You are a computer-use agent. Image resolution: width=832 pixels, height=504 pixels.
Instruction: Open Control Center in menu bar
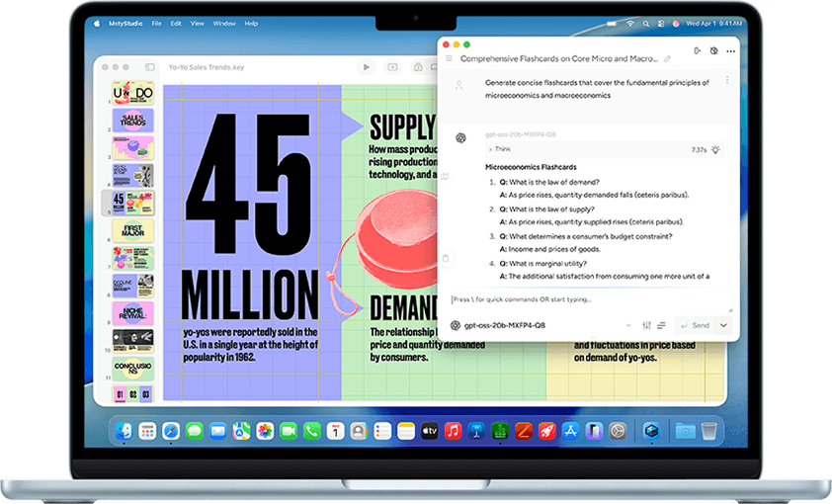pyautogui.click(x=661, y=24)
